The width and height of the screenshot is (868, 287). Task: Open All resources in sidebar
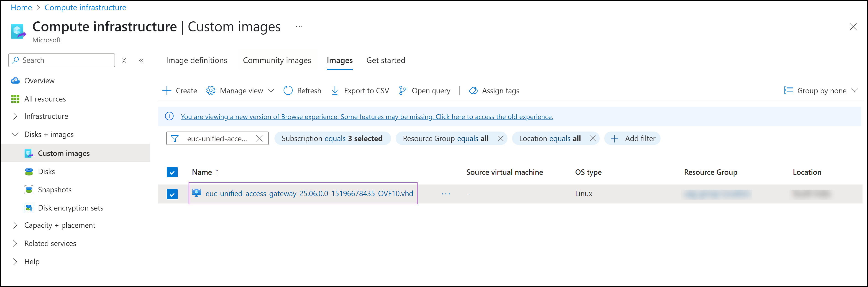click(45, 99)
